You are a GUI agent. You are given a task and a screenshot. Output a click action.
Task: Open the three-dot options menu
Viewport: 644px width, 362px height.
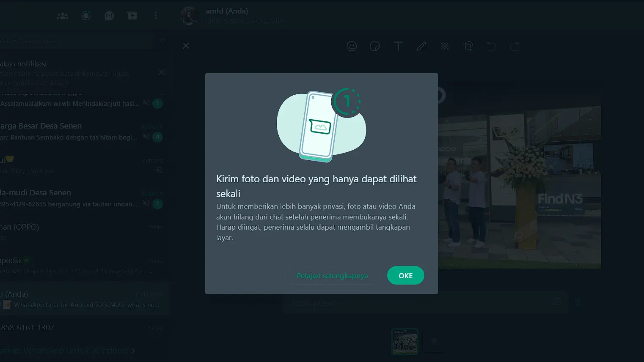point(156,16)
